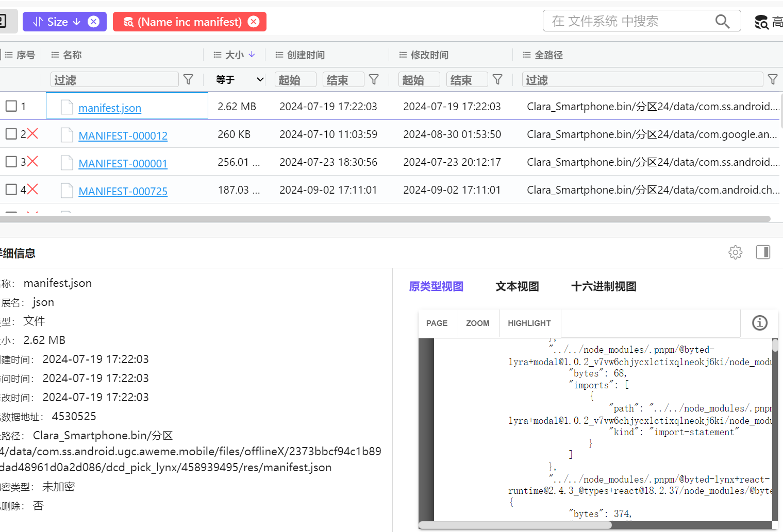Click the HIGHLIGHT button in the viewer
The height and width of the screenshot is (532, 783).
coord(529,323)
